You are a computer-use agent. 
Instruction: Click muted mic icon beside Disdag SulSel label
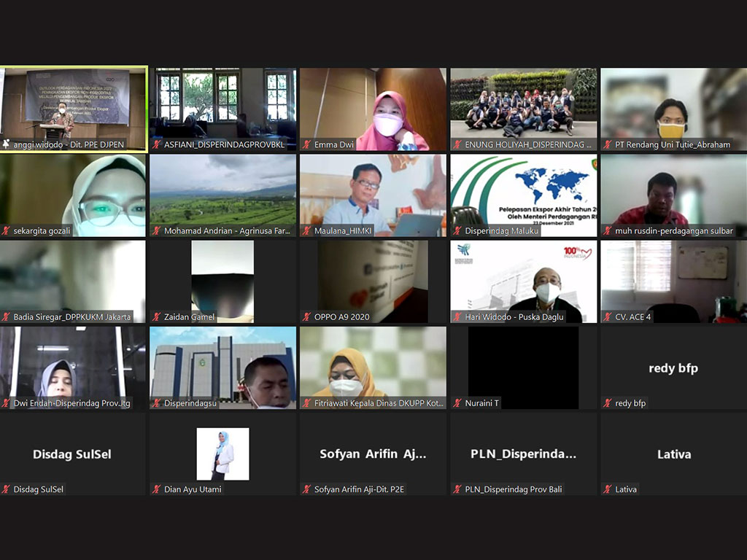pos(7,489)
